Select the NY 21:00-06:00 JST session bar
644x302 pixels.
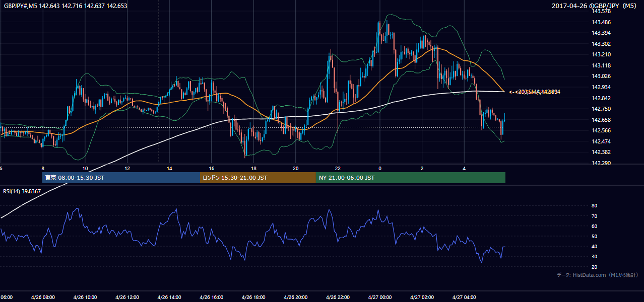point(411,178)
